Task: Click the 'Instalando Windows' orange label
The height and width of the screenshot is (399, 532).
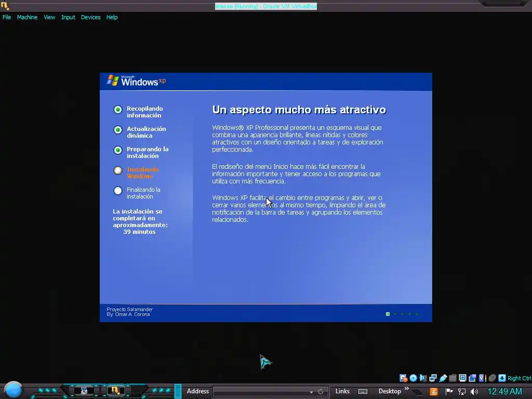Action: coord(142,172)
